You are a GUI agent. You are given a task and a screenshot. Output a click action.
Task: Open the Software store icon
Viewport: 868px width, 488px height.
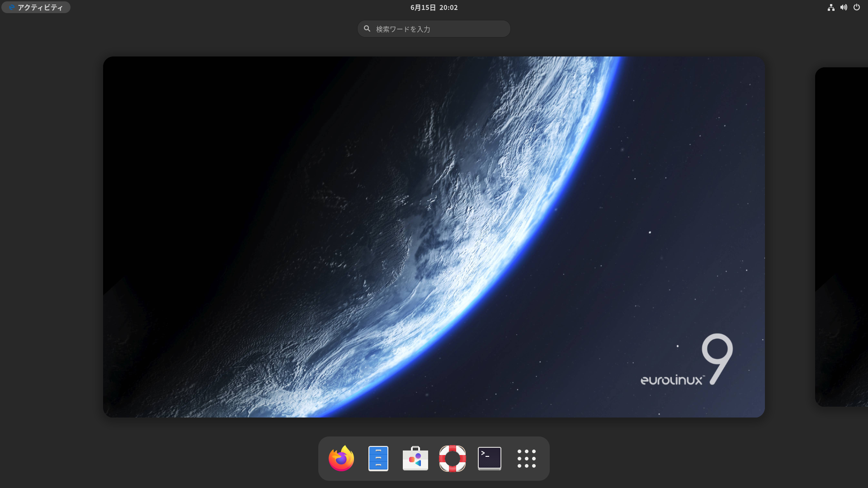pos(415,459)
